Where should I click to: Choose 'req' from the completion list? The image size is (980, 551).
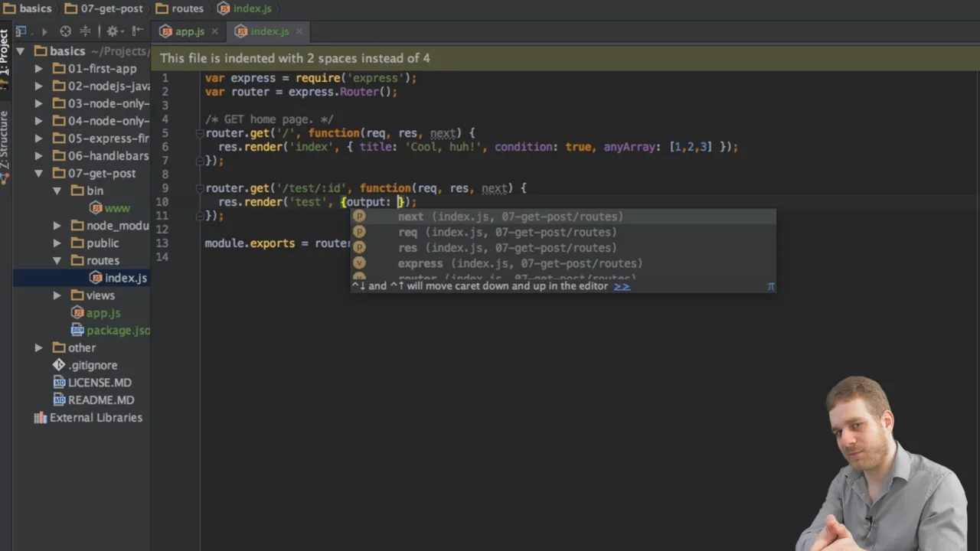tap(563, 232)
